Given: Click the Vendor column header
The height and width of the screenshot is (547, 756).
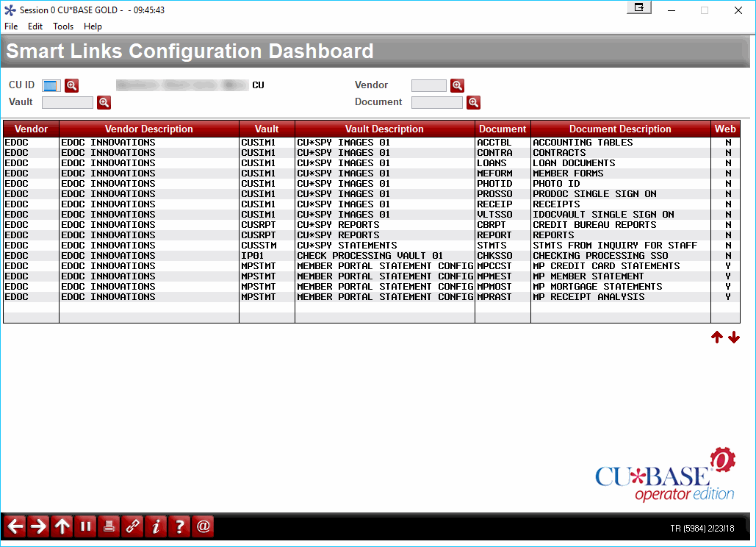Looking at the screenshot, I should click(32, 129).
